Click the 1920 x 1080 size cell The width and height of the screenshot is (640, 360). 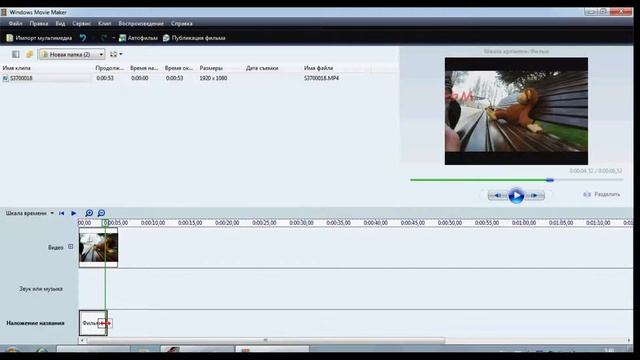point(213,78)
